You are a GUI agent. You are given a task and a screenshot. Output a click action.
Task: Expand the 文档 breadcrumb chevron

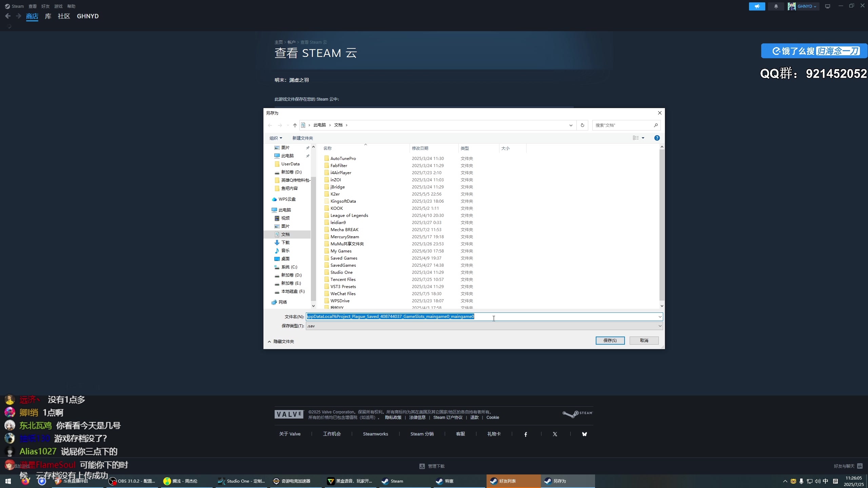[347, 125]
